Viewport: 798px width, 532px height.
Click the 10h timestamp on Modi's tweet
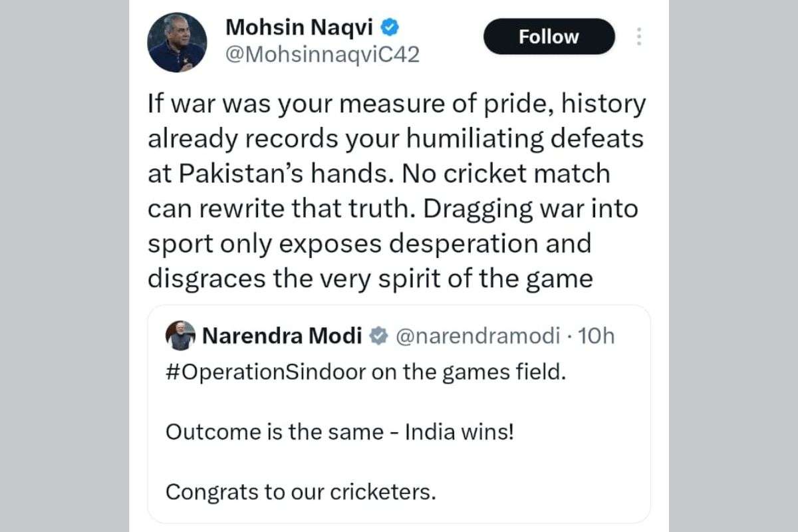click(598, 336)
